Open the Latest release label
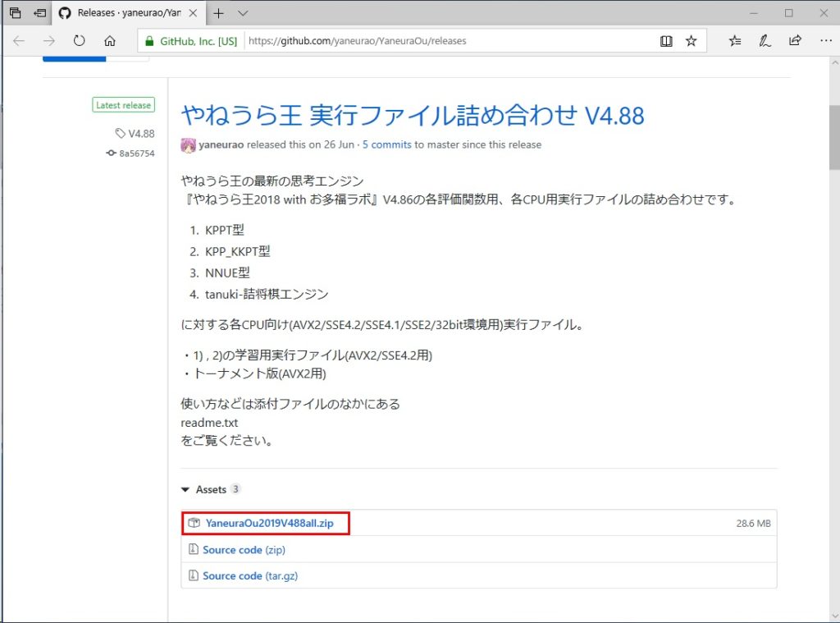 click(123, 105)
